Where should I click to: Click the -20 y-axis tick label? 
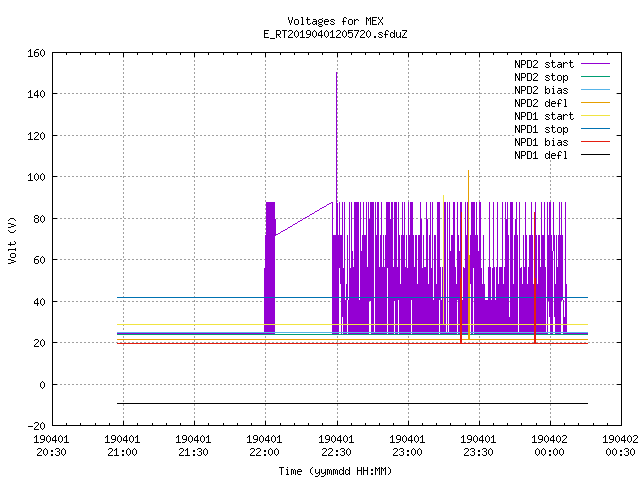[36, 426]
